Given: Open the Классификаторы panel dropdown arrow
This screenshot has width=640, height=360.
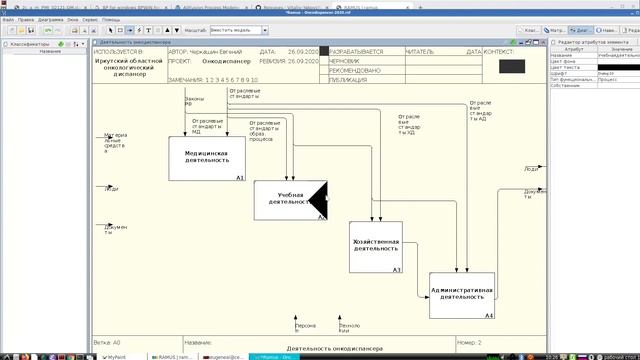Looking at the screenshot, I should [83, 44].
